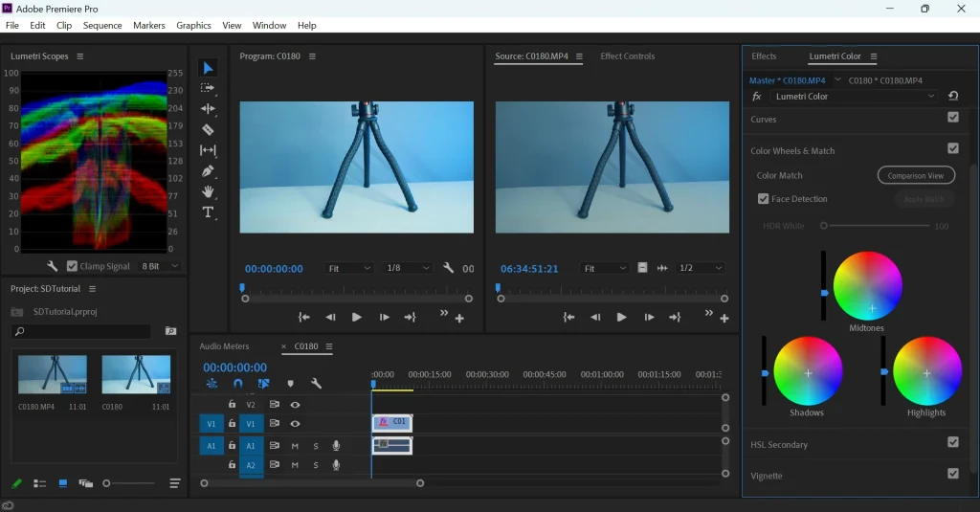Switch to the Effect Controls tab
This screenshot has height=512, width=980.
point(628,56)
